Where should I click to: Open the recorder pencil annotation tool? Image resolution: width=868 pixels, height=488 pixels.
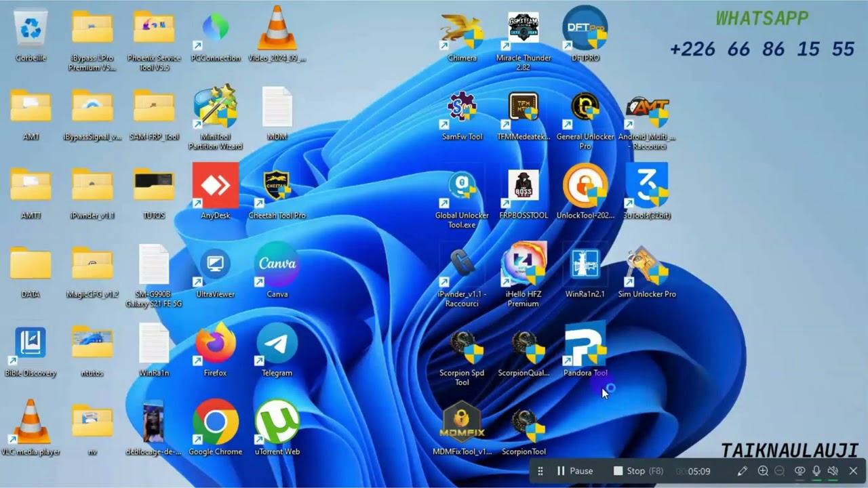(743, 471)
